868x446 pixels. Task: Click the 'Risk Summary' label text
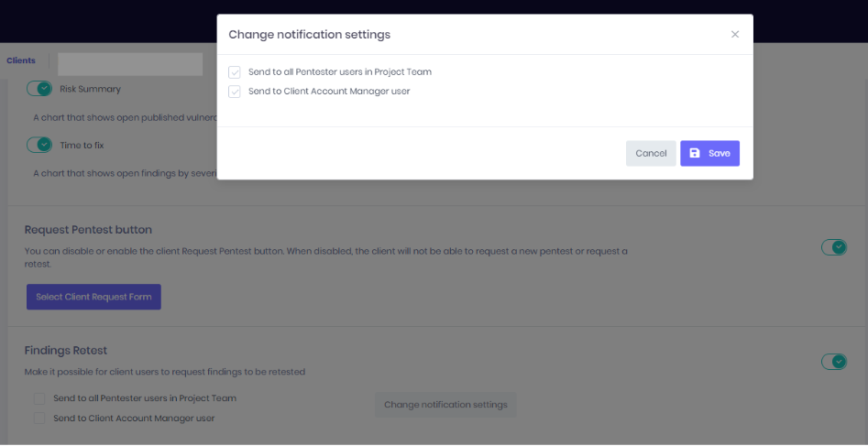coord(90,90)
